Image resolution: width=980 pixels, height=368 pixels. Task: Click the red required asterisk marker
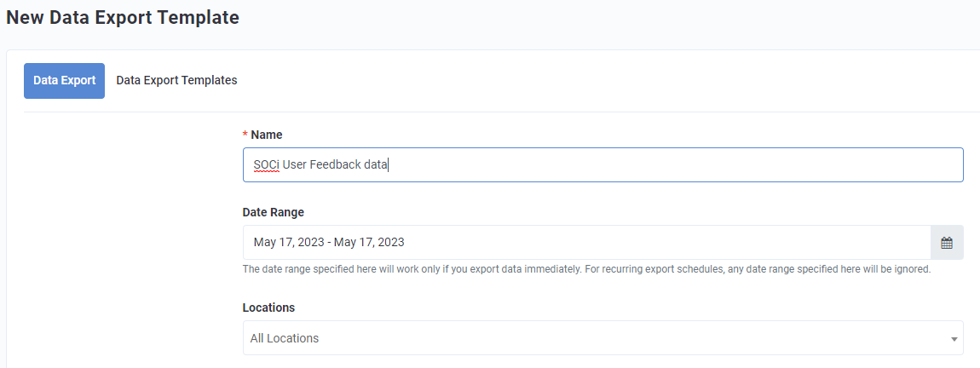245,135
